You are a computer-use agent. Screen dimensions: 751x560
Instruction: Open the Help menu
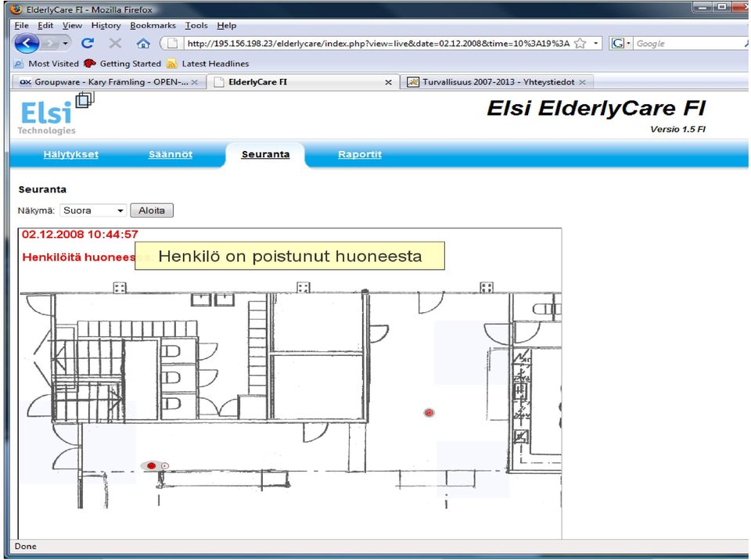227,25
